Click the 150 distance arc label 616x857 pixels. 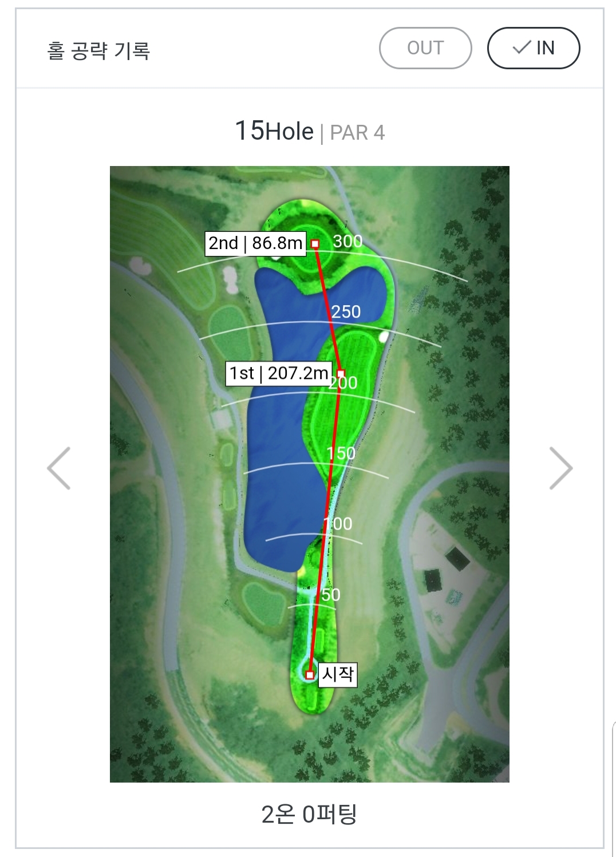(341, 453)
